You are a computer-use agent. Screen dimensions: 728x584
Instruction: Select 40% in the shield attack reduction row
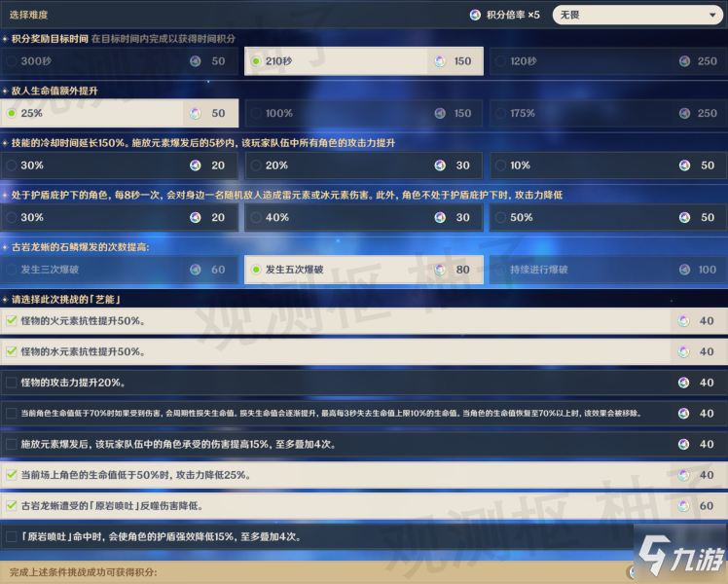(x=364, y=217)
